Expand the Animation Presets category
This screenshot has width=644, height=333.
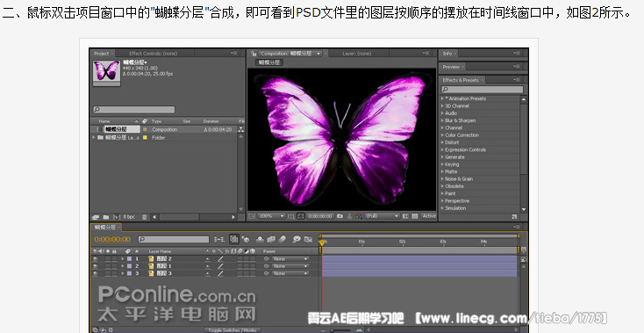click(x=442, y=98)
